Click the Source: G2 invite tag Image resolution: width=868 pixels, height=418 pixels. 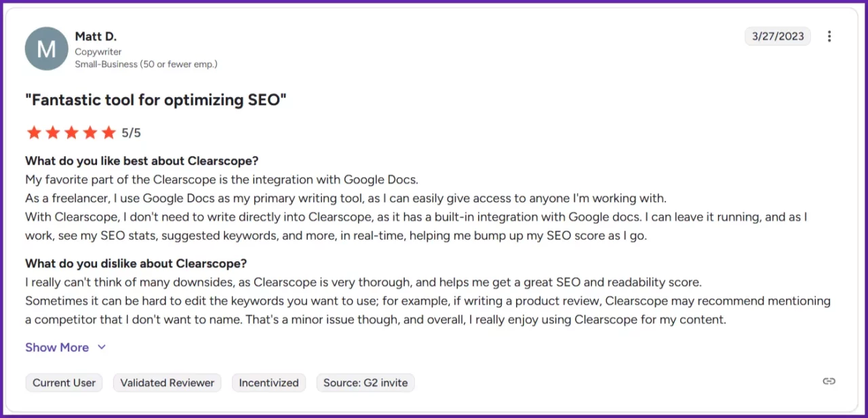point(366,383)
